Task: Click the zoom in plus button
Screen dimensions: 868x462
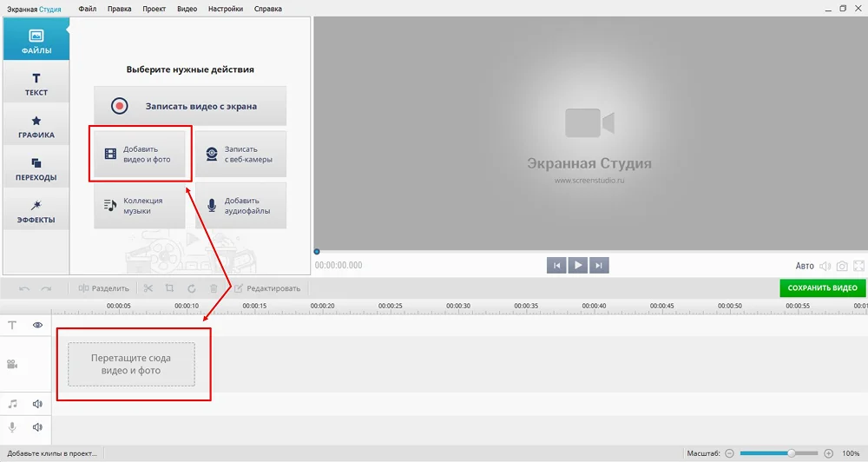Action: (x=829, y=453)
